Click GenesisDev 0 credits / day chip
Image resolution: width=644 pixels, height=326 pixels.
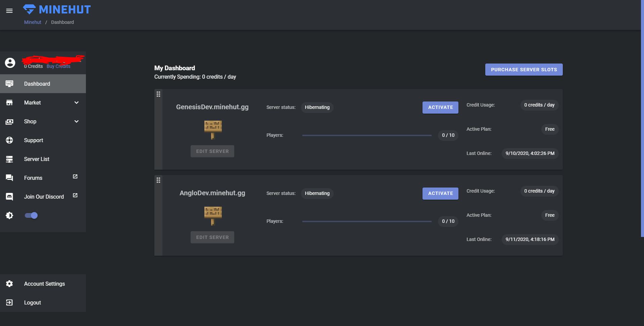(x=539, y=105)
